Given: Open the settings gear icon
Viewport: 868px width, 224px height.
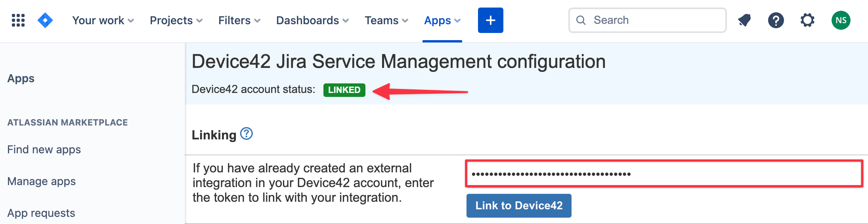Looking at the screenshot, I should 807,20.
